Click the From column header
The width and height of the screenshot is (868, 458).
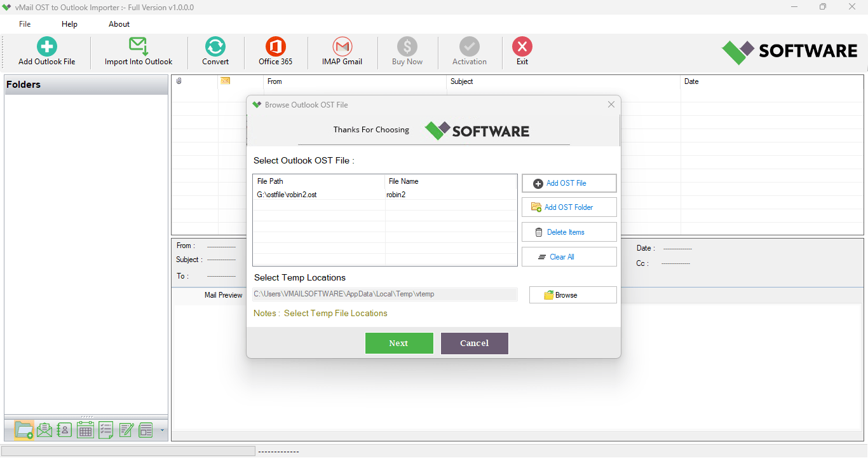click(355, 81)
